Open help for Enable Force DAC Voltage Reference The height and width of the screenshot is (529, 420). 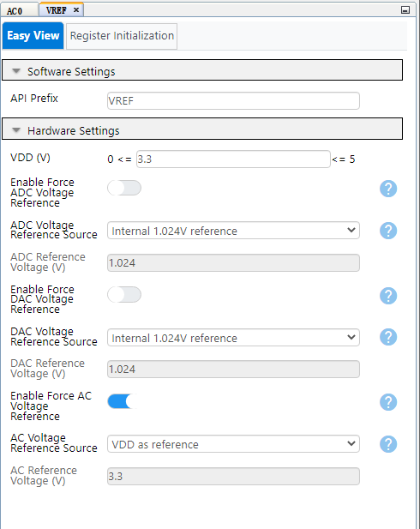388,296
